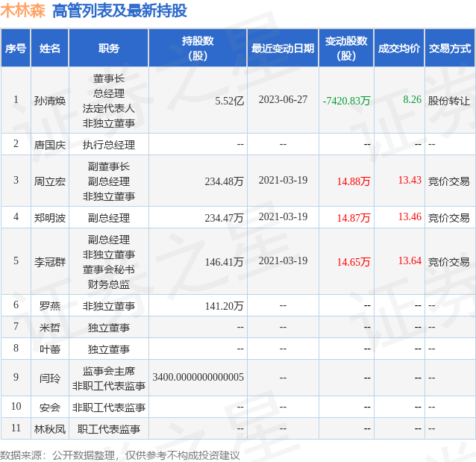Viewport: 476px width, 462px height.
Task: Select the name 唐国庆
Action: click(x=50, y=145)
